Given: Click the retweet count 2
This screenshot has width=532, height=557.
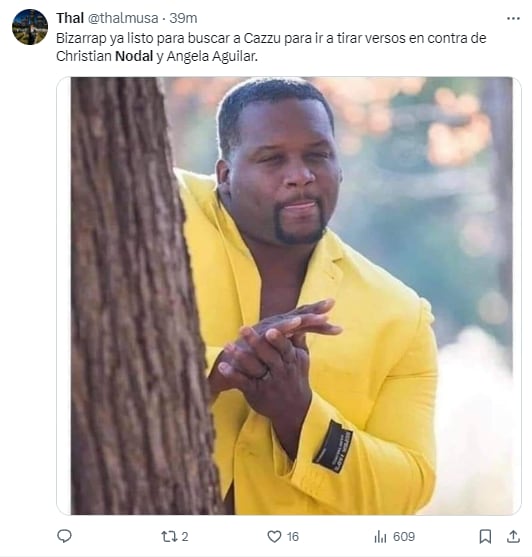Looking at the screenshot, I should [x=185, y=536].
